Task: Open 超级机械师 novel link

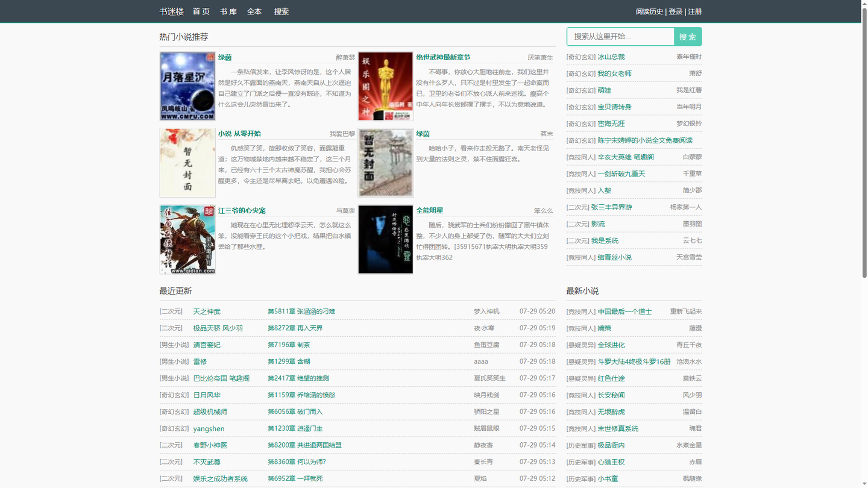Action: click(210, 412)
